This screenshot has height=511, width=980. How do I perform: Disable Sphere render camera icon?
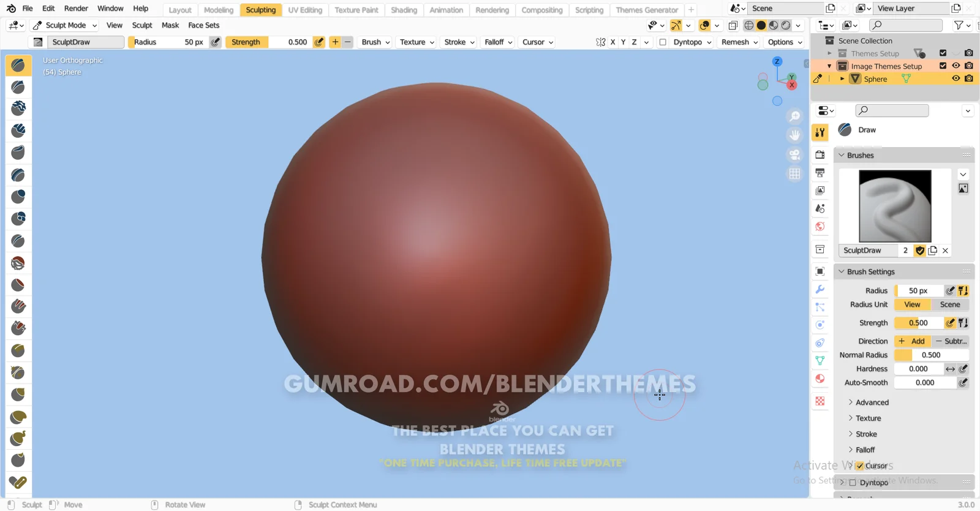coord(968,78)
